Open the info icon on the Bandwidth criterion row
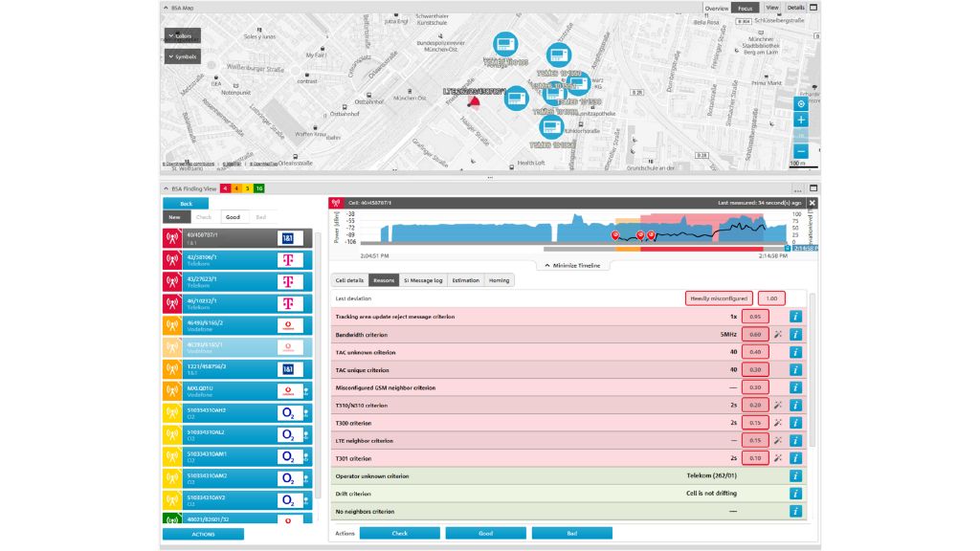Viewport: 980px width, 551px height. click(x=794, y=334)
